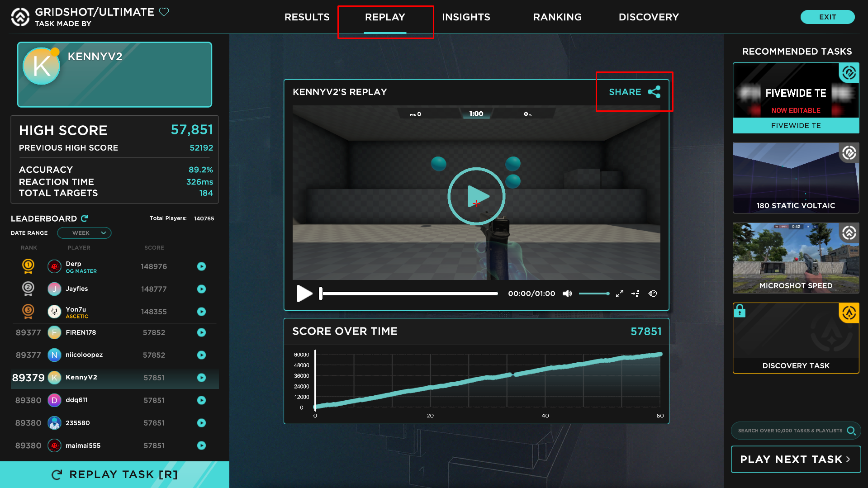Open replay settings sliders icon
868x488 pixels.
[636, 294]
